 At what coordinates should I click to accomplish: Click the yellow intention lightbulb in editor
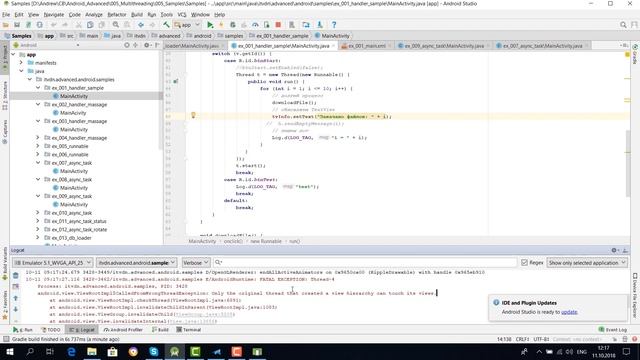pos(193,116)
